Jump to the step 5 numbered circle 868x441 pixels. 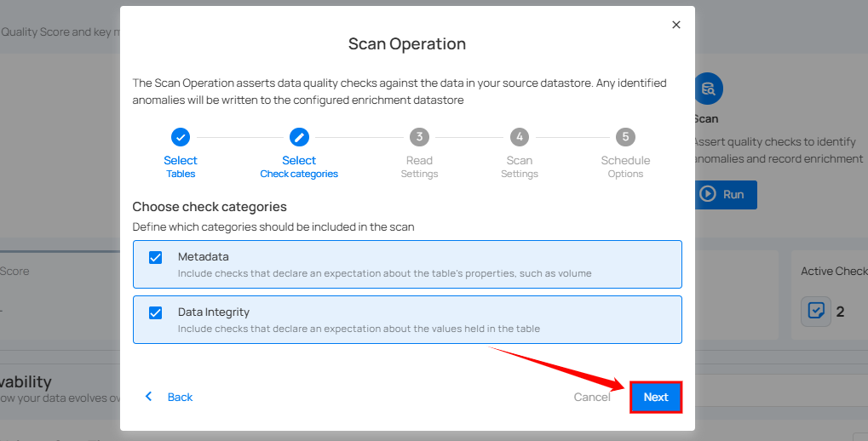(x=625, y=137)
